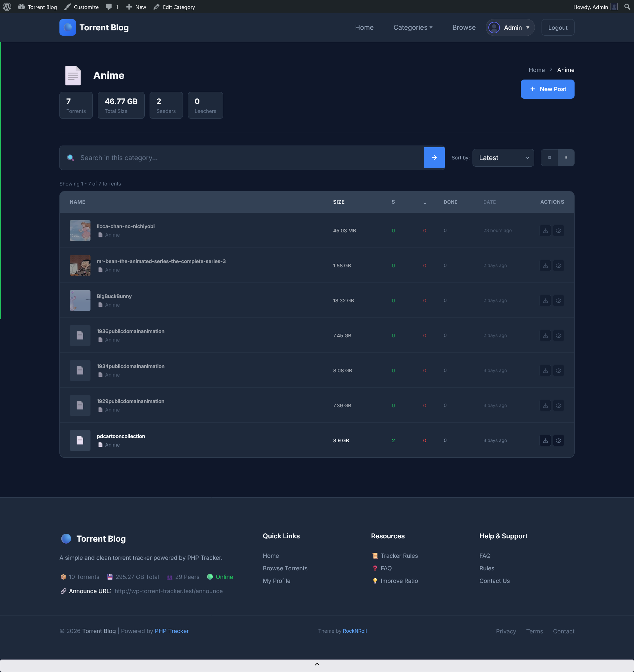Click the New Post button
The width and height of the screenshot is (634, 672).
[x=547, y=89]
